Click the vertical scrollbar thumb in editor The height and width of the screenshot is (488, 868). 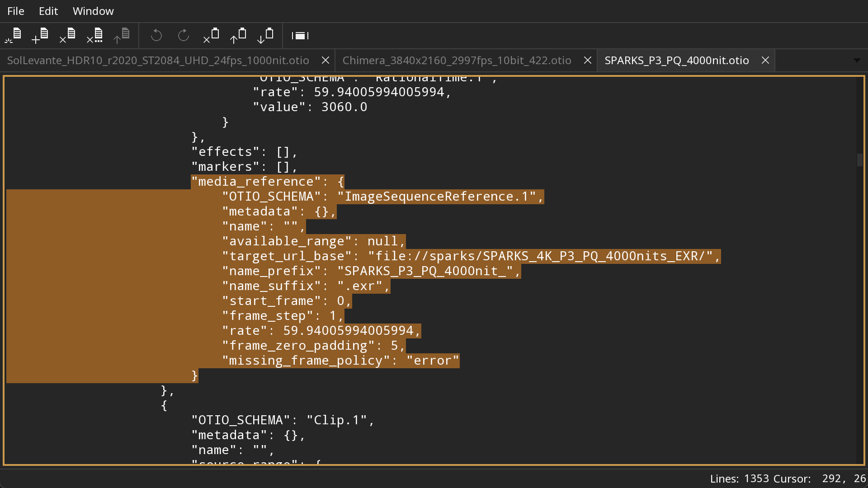859,160
